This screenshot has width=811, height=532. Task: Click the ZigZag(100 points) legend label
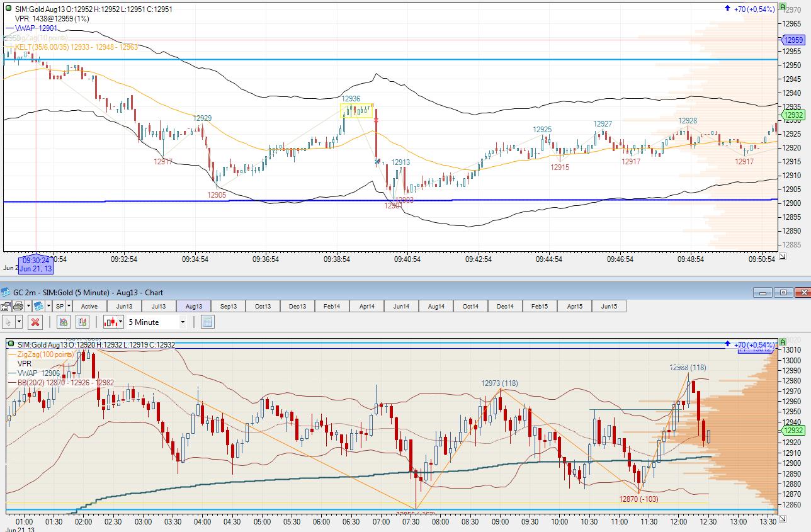coord(42,354)
